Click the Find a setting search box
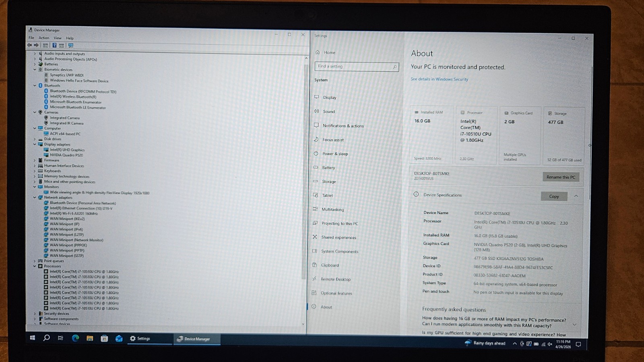644x362 pixels. 357,66
